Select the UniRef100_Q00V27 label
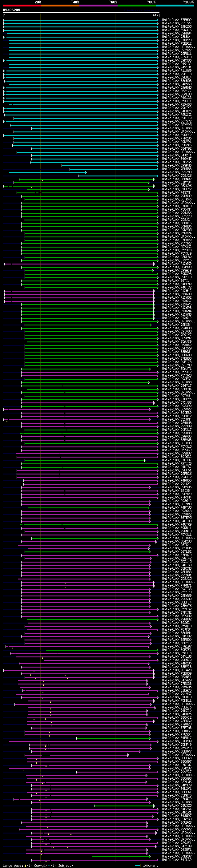 [x=177, y=772]
